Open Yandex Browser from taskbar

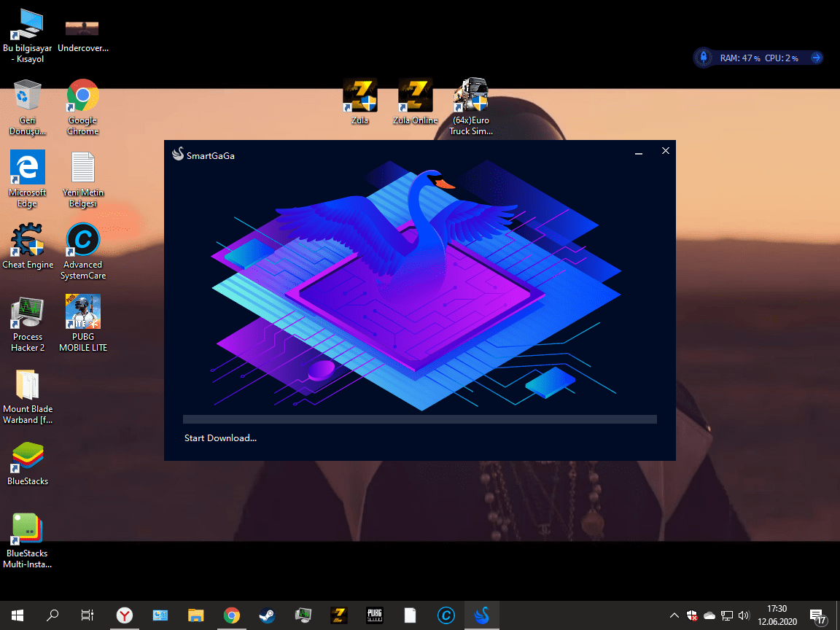tap(124, 615)
